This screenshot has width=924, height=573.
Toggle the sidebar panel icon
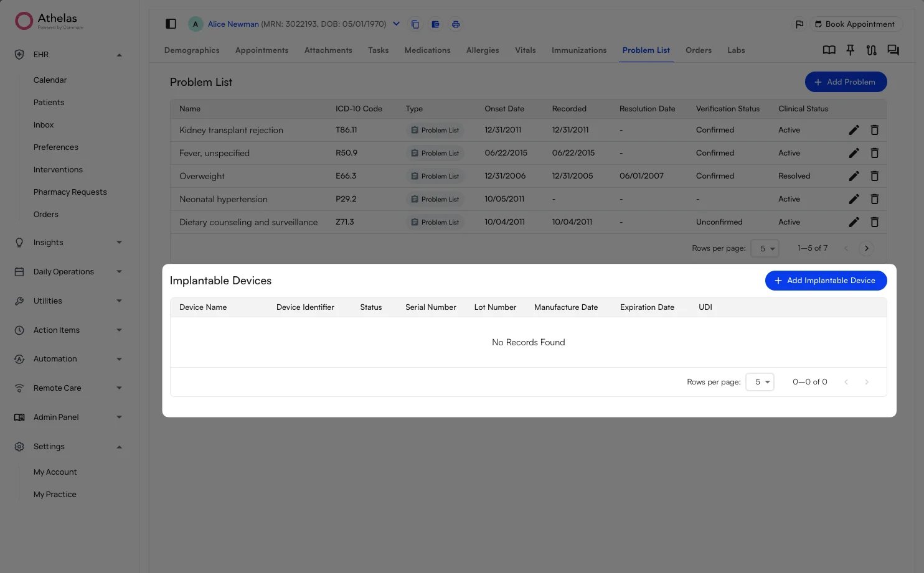(171, 24)
